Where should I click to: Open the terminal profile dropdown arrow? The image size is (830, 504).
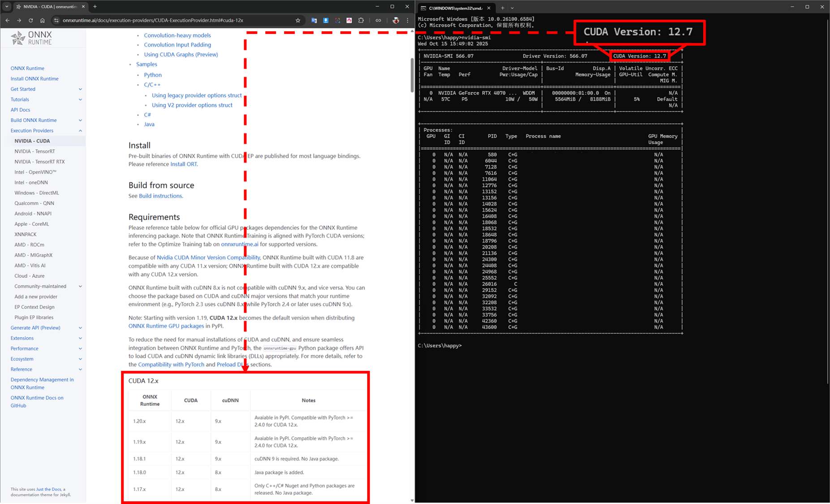[x=512, y=8]
